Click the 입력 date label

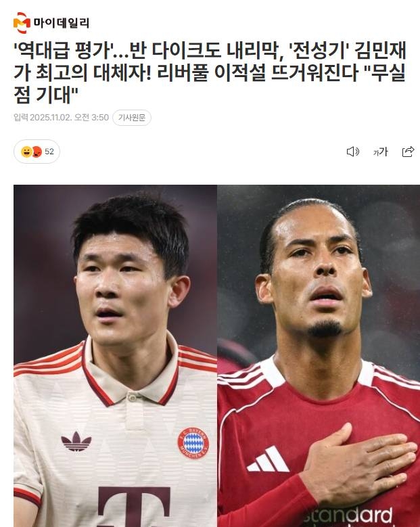tap(21, 118)
